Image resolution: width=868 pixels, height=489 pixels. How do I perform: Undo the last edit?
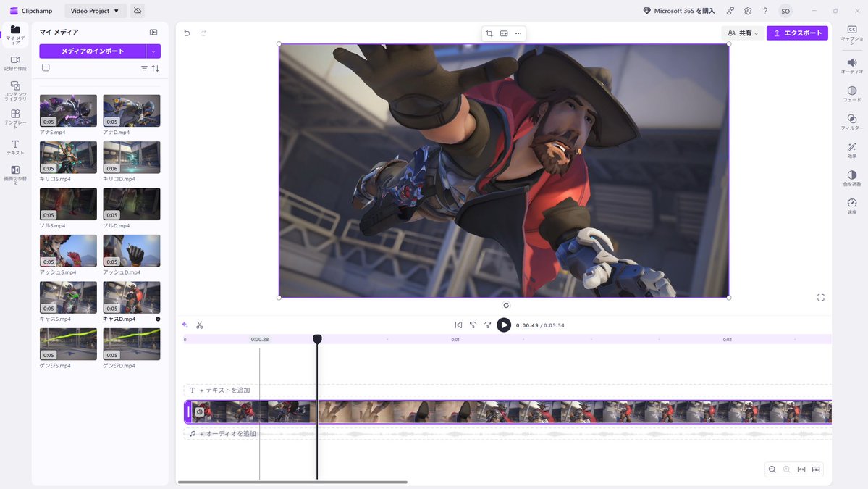coord(187,33)
